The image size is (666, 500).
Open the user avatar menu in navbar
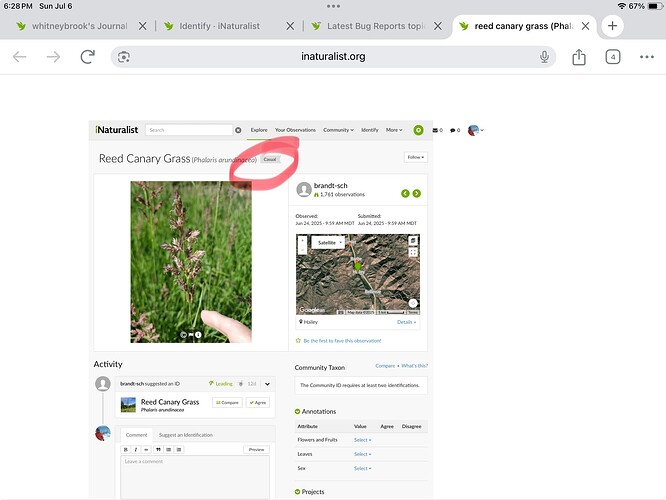point(475,130)
